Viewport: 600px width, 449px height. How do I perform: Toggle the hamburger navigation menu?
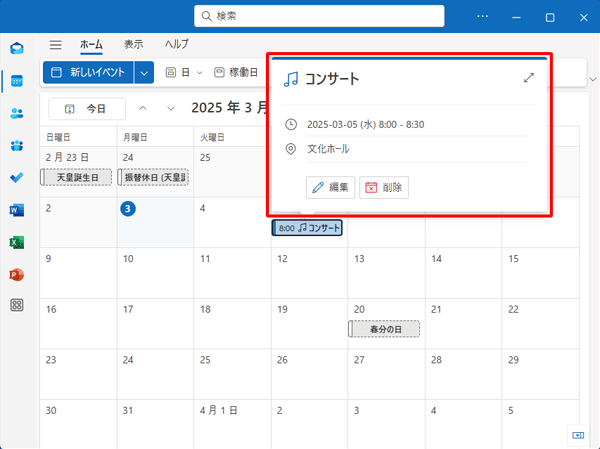click(55, 45)
